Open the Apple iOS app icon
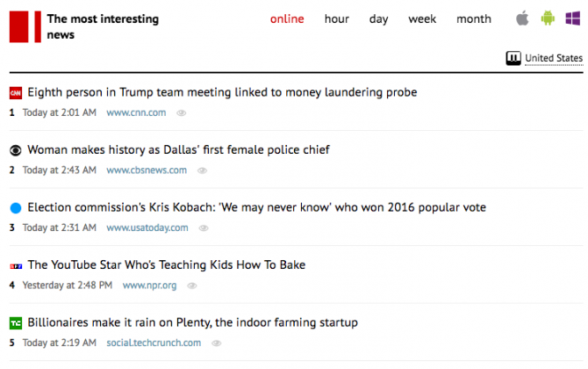The width and height of the screenshot is (588, 369). tap(523, 18)
